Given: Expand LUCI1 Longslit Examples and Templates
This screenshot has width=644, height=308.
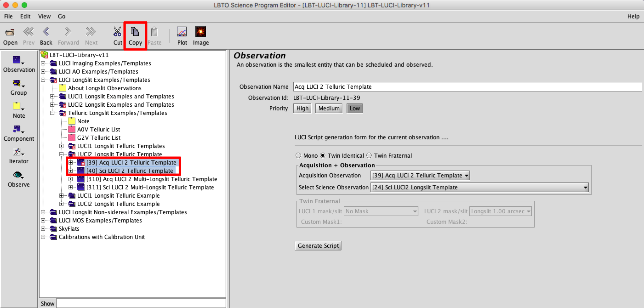Looking at the screenshot, I should 52,96.
